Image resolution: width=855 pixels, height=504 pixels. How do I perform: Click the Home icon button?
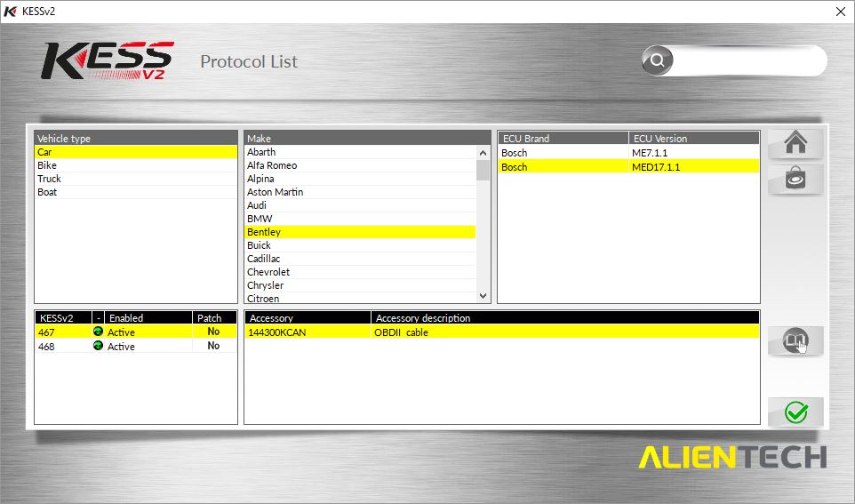click(x=795, y=143)
